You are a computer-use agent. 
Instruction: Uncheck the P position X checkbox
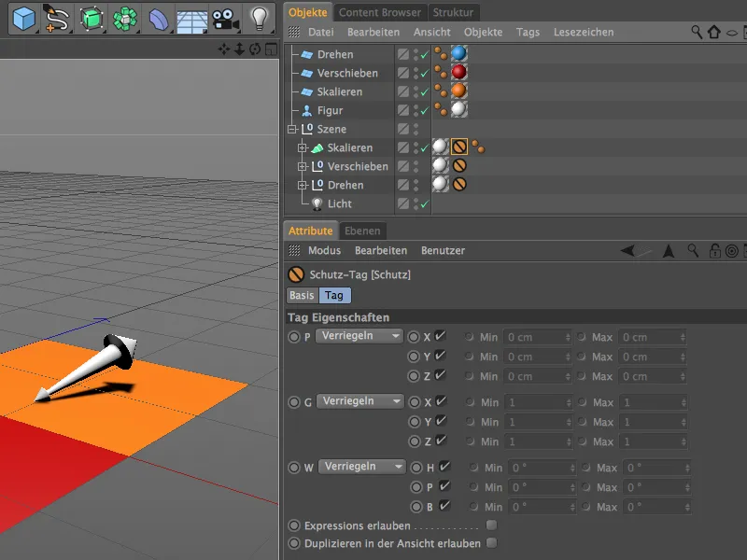pyautogui.click(x=441, y=336)
